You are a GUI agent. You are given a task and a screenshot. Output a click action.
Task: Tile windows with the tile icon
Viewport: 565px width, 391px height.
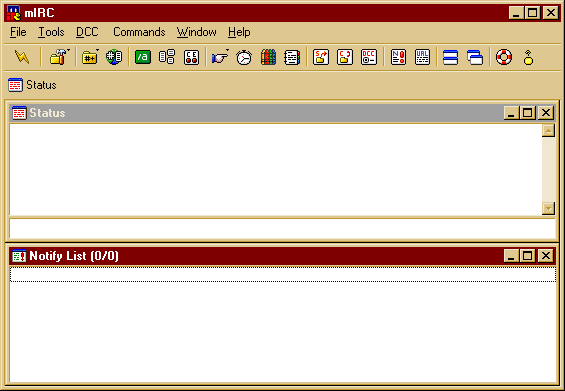[x=450, y=57]
